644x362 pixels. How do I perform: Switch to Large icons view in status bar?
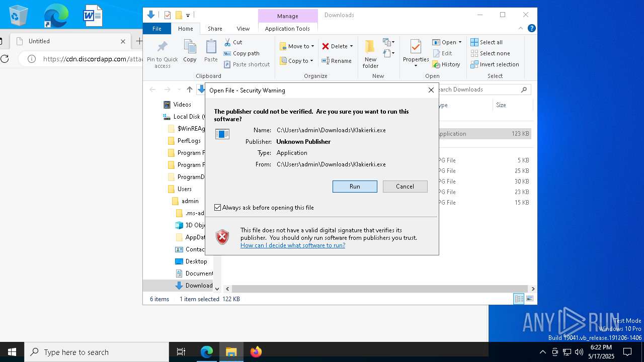pyautogui.click(x=530, y=299)
